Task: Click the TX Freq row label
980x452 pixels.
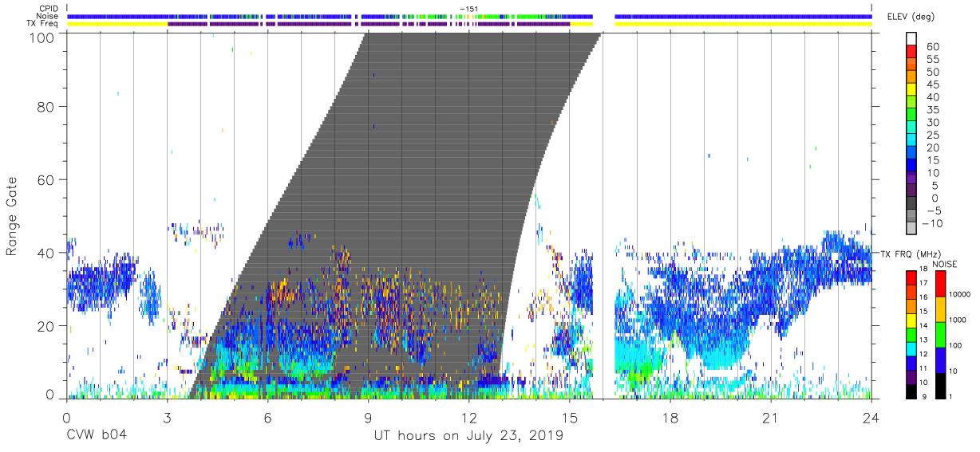Action: coord(43,24)
